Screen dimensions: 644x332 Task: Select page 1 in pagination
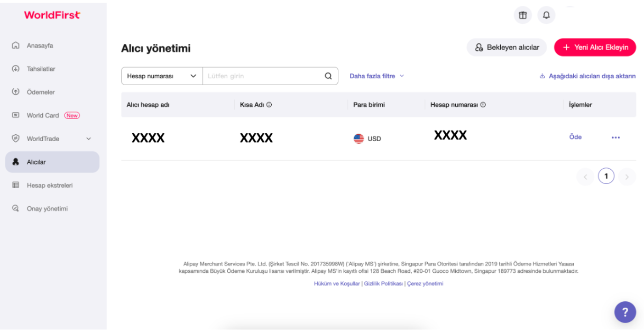[606, 176]
